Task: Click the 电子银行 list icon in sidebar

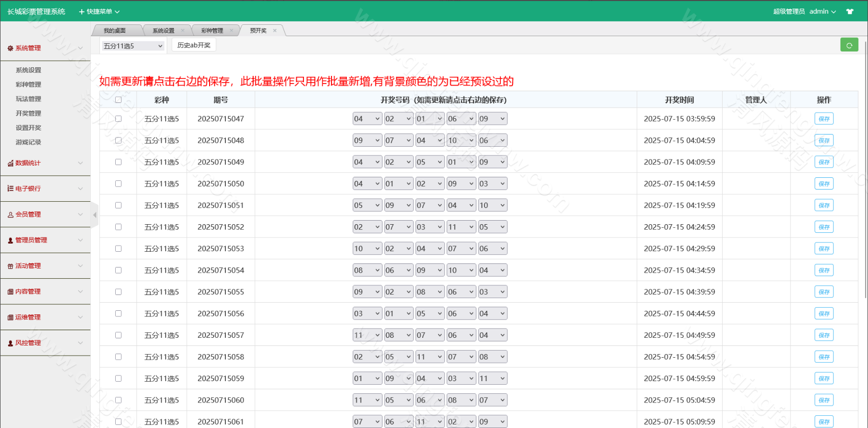Action: tap(10, 189)
